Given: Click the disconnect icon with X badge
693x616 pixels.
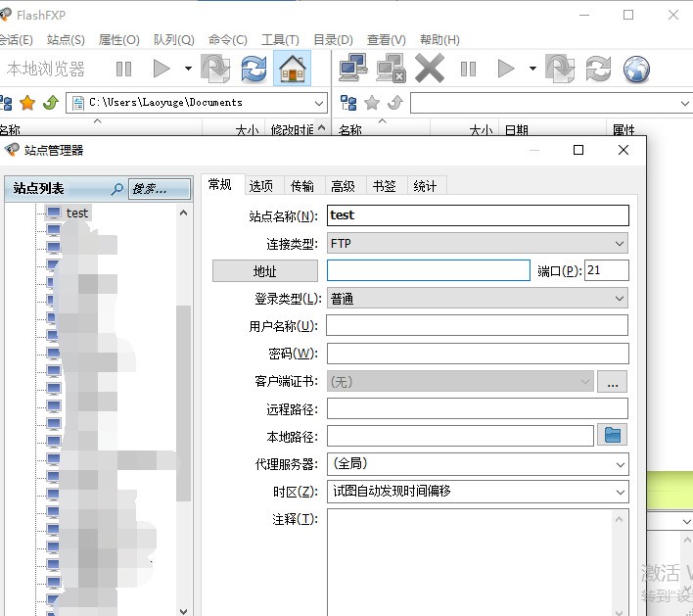Looking at the screenshot, I should pyautogui.click(x=392, y=69).
